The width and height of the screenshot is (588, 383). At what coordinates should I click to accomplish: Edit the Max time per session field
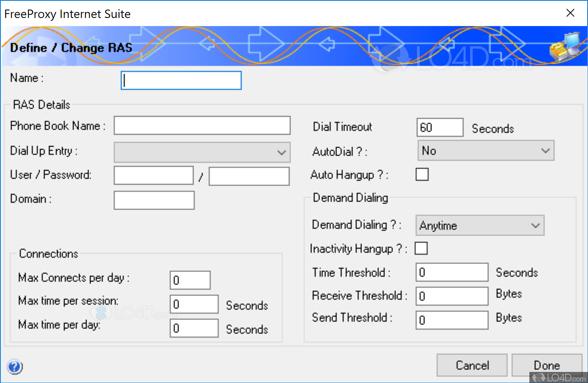pyautogui.click(x=194, y=304)
